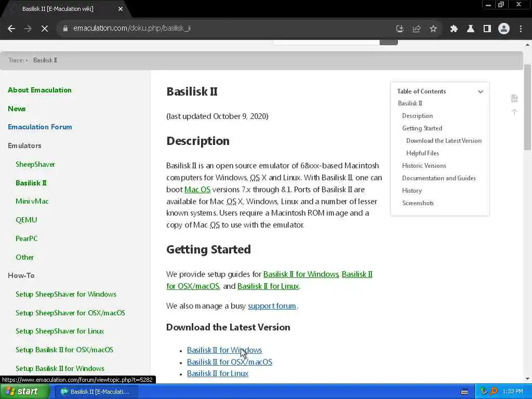This screenshot has height=399, width=532.
Task: Click the back-to-top arrow icon
Action: tap(514, 112)
